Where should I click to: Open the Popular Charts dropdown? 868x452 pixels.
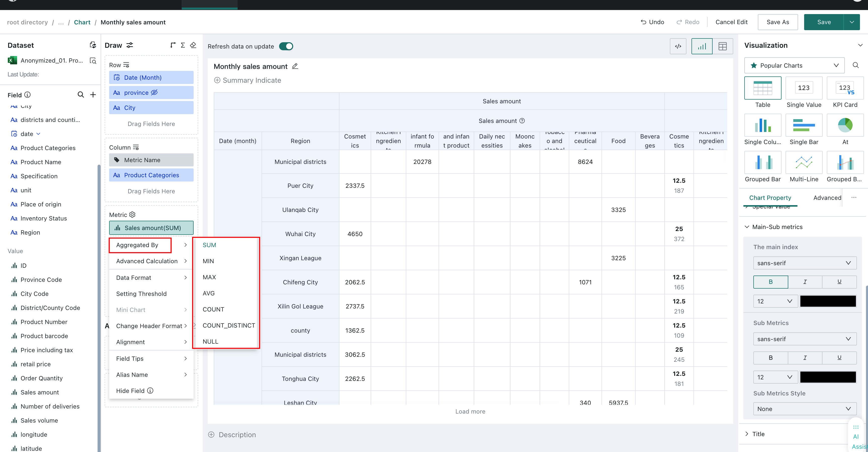[794, 65]
